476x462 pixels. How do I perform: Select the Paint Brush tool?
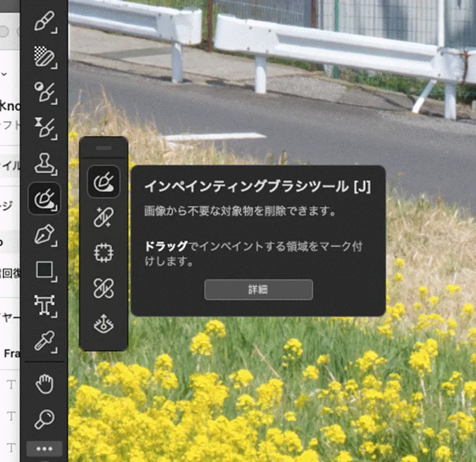pos(45,21)
